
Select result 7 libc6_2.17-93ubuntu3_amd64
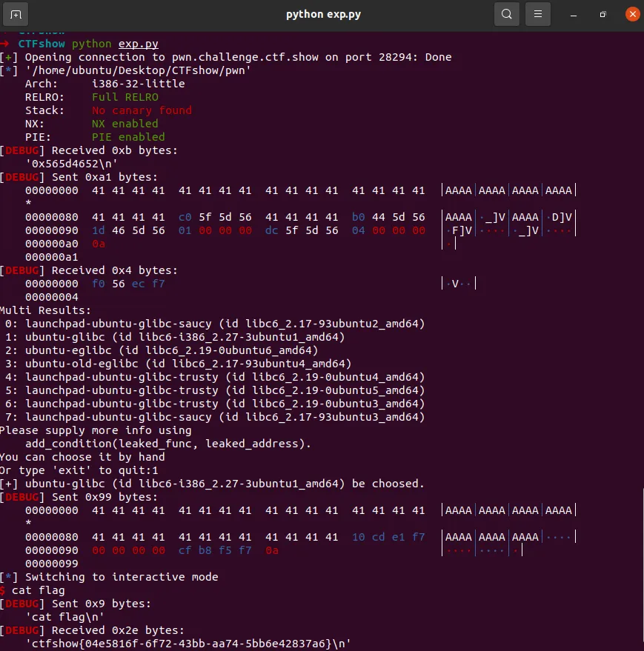[215, 417]
